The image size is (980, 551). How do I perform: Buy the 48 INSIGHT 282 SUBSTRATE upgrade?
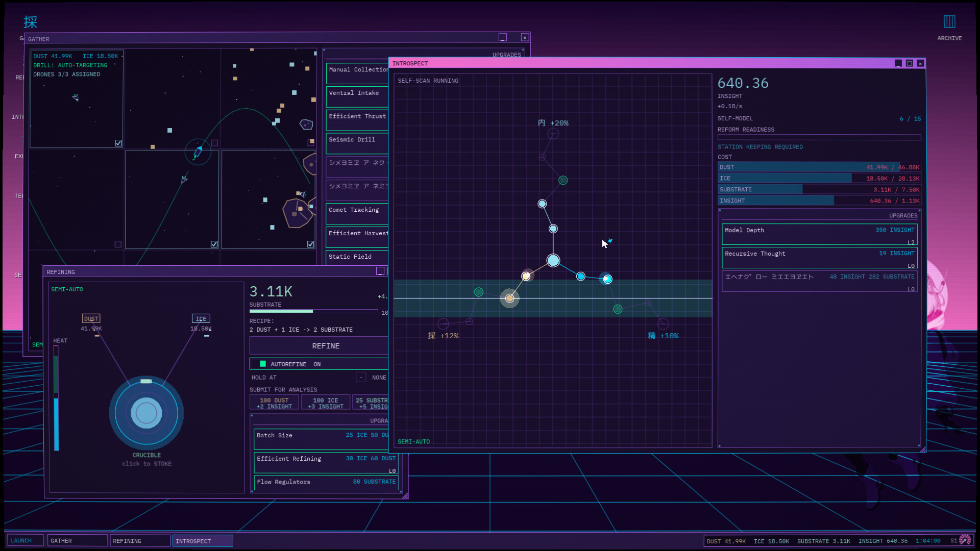819,282
